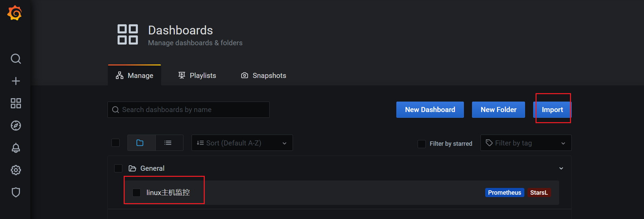Open the Sort (Default A-Z) dropdown
This screenshot has height=219, width=644.
click(x=242, y=143)
